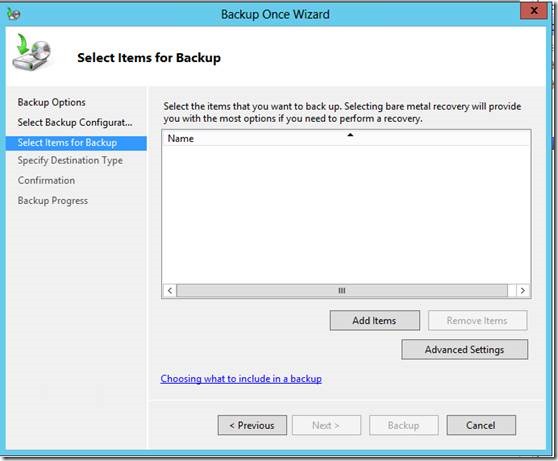Viewport: 558px width, 461px height.
Task: Open 'Choosing what to include in a backup' link
Action: tap(241, 379)
